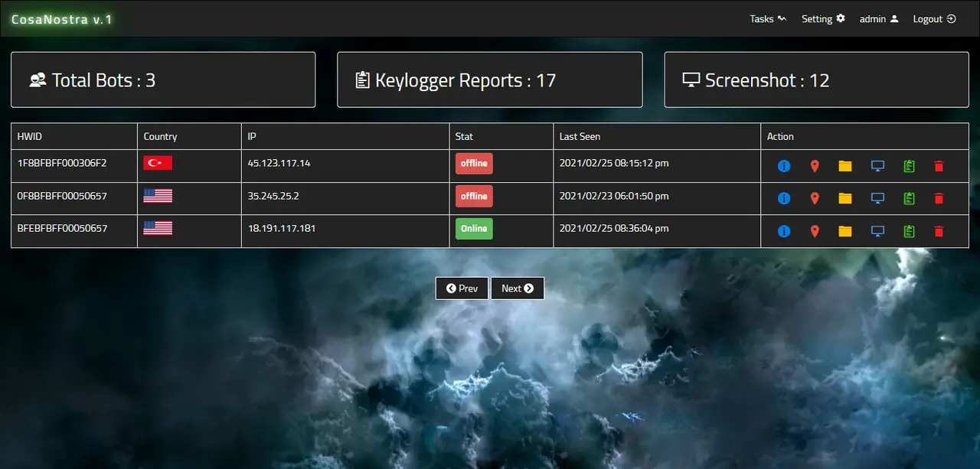Screen dimensions: 980x469
Task: Click the Next pagination button
Action: [518, 288]
